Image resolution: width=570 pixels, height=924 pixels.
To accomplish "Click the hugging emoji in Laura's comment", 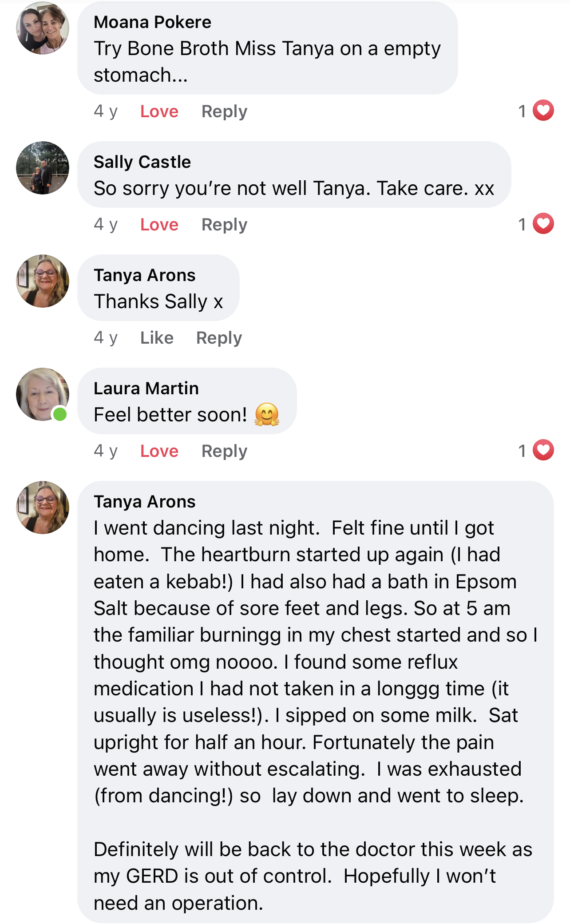I will click(267, 415).
